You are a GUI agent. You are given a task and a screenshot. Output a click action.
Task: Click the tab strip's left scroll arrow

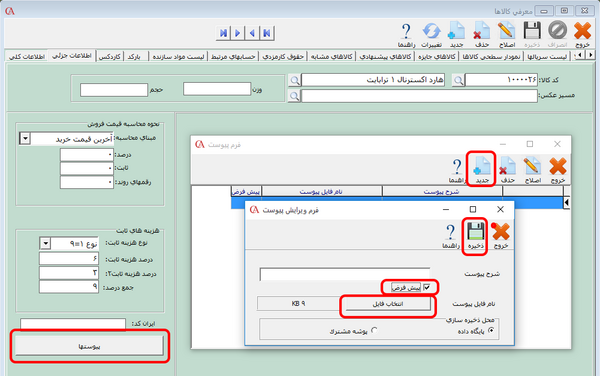coord(580,55)
